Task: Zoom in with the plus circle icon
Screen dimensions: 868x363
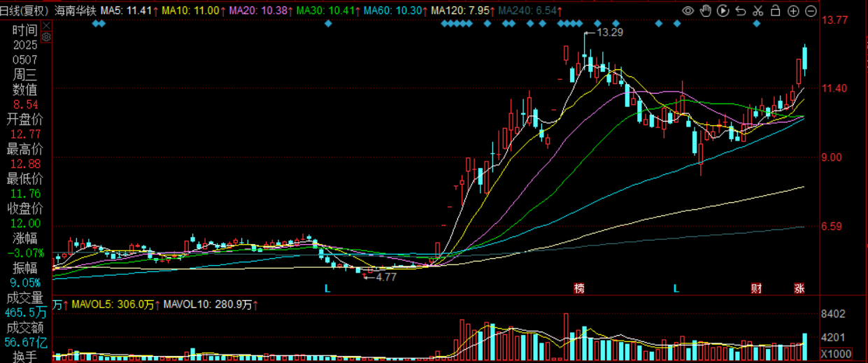Action: (x=793, y=11)
